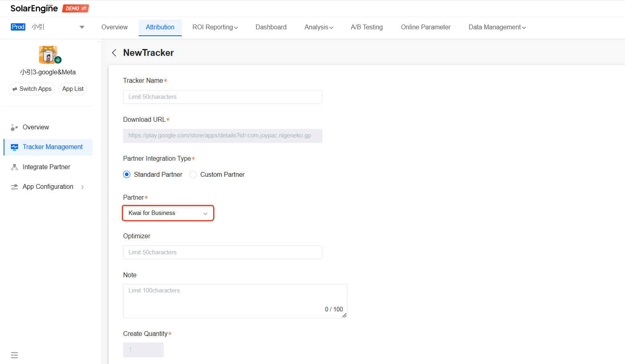Click the App Configuration sliders icon

click(14, 187)
